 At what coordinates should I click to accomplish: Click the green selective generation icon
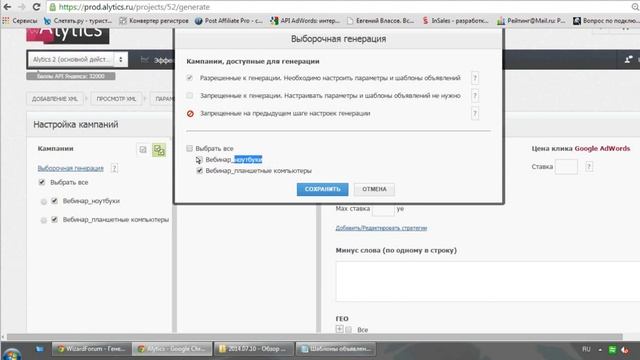point(159,150)
